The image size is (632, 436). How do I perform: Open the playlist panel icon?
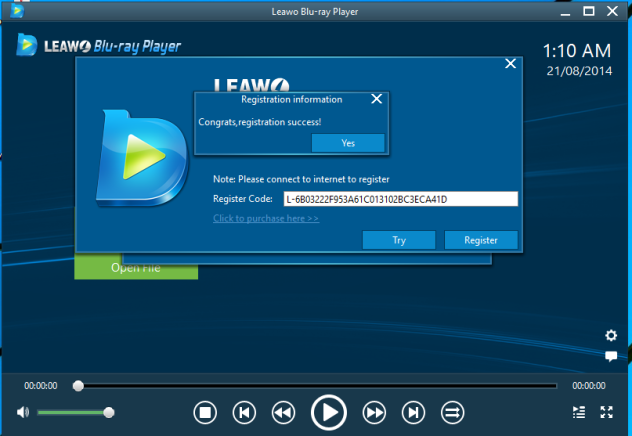click(x=579, y=412)
